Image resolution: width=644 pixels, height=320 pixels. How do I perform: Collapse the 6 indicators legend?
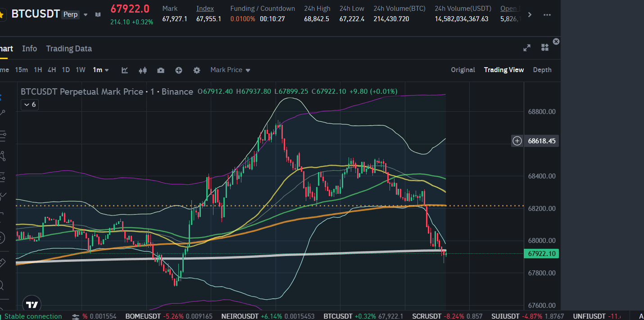(29, 105)
